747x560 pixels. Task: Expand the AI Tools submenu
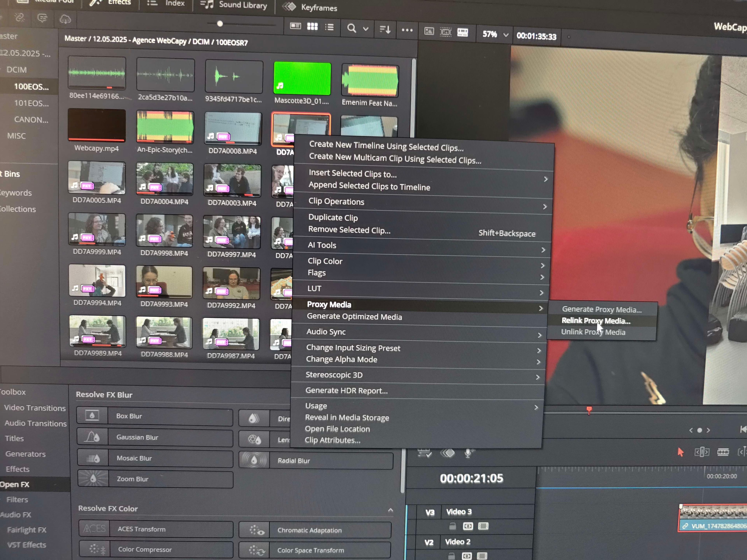coord(543,250)
